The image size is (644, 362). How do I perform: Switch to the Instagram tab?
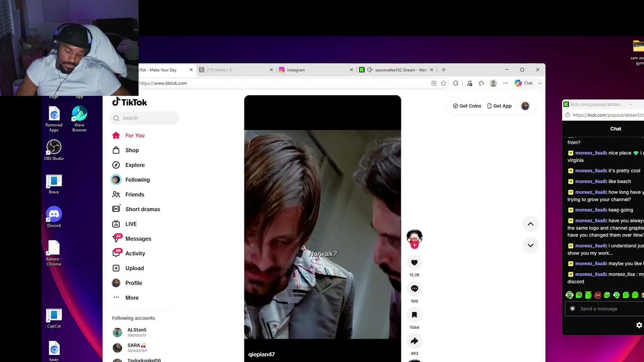[315, 70]
